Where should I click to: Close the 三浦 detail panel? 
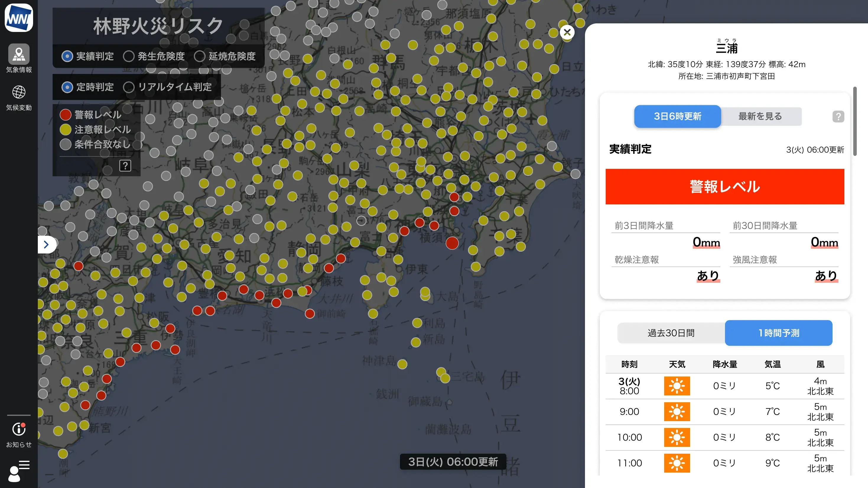pos(567,32)
